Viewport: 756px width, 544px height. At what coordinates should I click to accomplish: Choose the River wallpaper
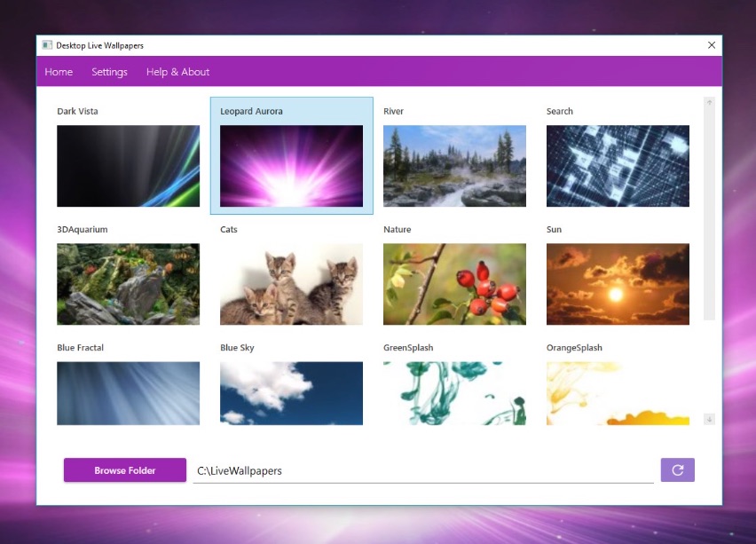click(454, 166)
